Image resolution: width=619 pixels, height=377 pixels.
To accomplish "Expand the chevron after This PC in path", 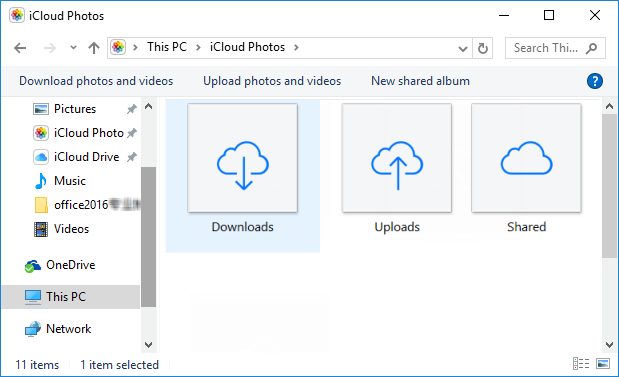I will pyautogui.click(x=198, y=48).
